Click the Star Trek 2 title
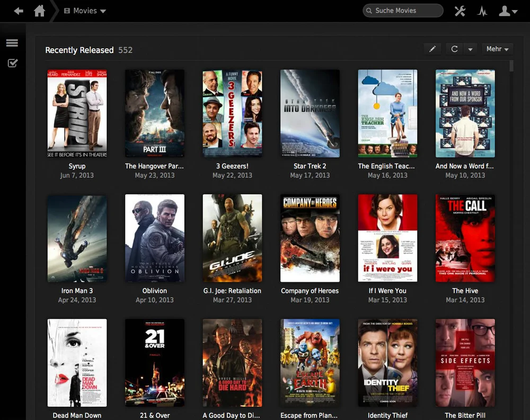Screen dimensions: 530x420 tap(310, 166)
